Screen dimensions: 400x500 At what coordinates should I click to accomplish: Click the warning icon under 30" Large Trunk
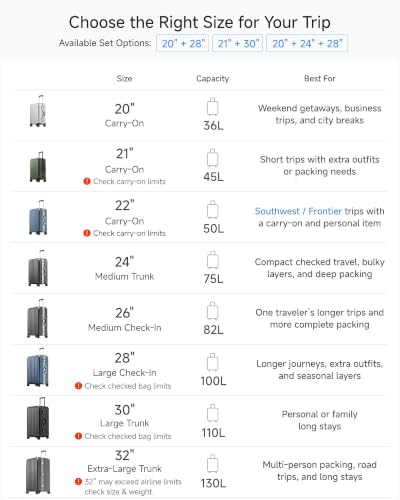[78, 436]
